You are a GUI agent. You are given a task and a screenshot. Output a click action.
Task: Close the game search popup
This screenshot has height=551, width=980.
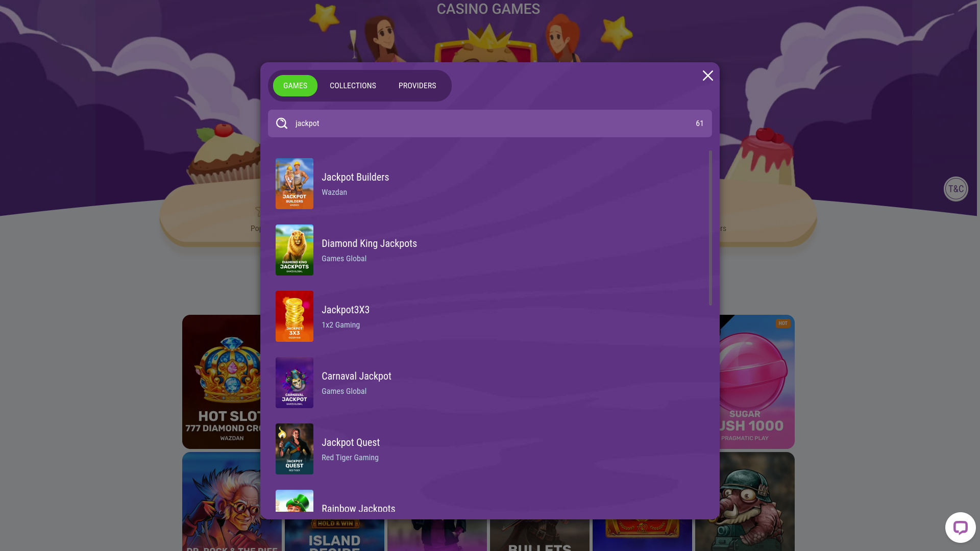(x=707, y=76)
